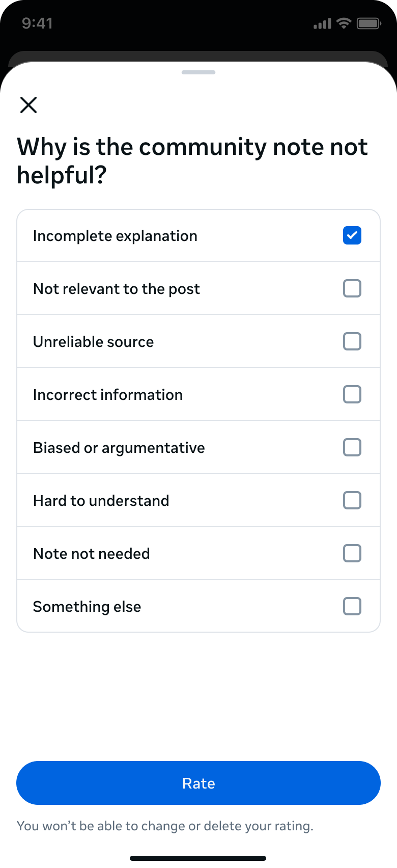Tap the battery icon in status bar
This screenshot has height=868, width=397.
[369, 23]
